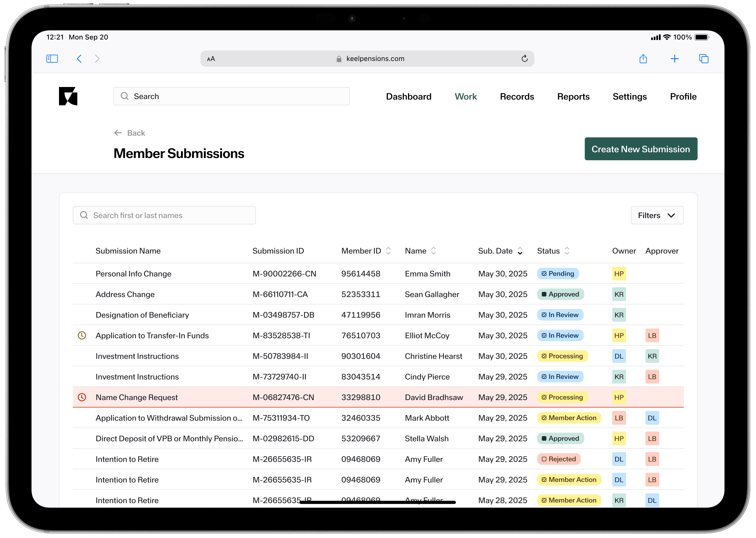Screen dimensions: 756x538
Task: Click the red overdue clock icon on Name Change Request
Action: click(x=82, y=397)
